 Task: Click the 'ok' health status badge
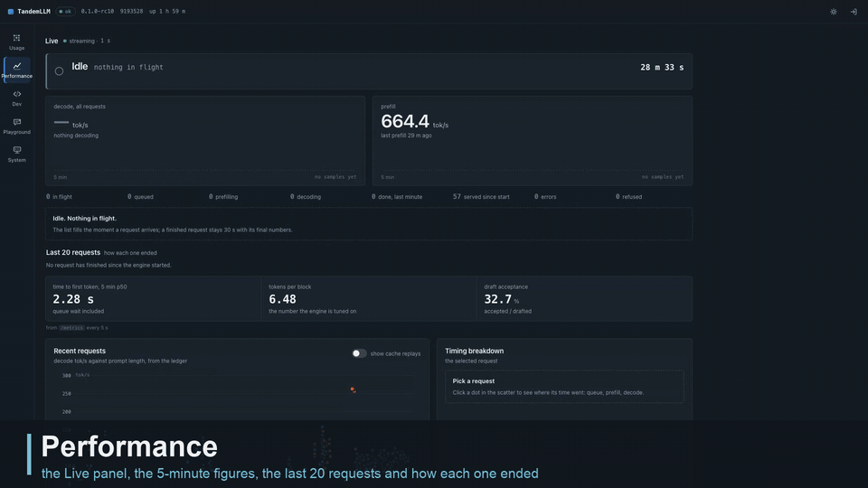click(65, 12)
